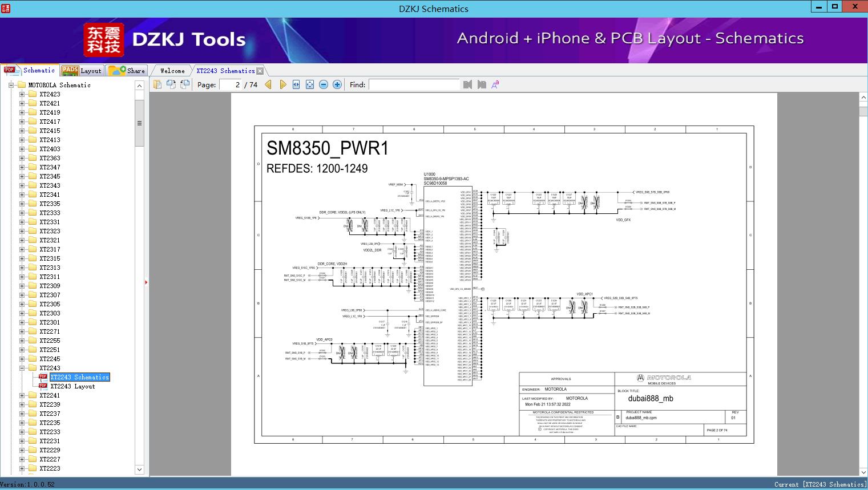Switch to the Welcome tab
Image resolution: width=868 pixels, height=490 pixels.
click(172, 71)
